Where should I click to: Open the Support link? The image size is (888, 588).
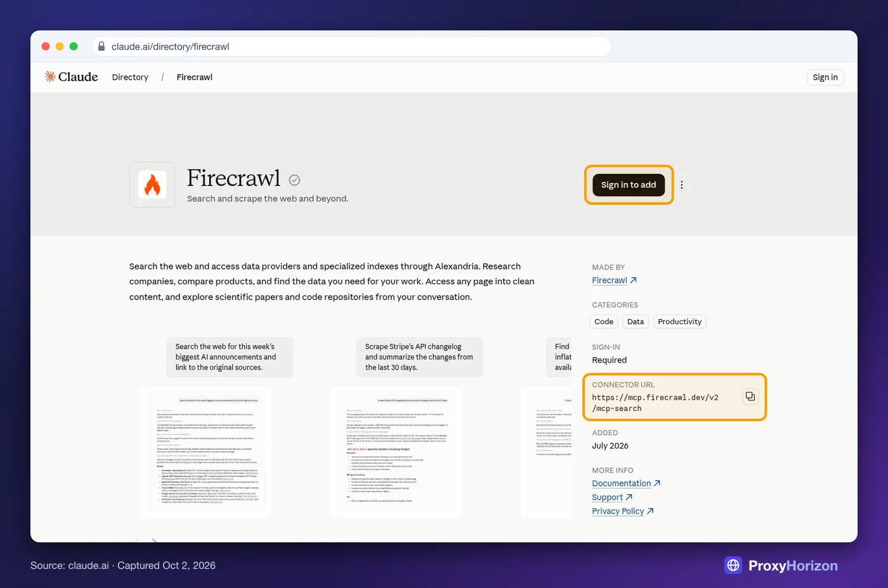point(612,497)
